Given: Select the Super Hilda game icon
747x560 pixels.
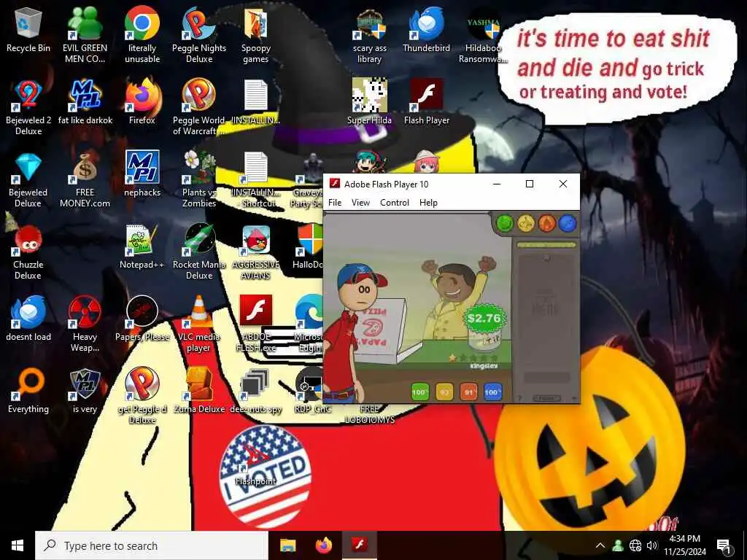Looking at the screenshot, I should (x=370, y=102).
